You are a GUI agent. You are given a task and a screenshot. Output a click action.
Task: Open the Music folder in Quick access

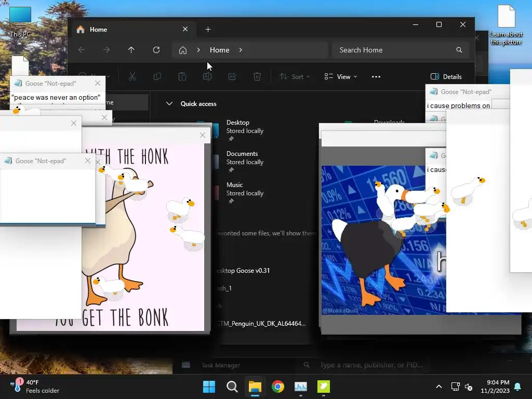[244, 193]
